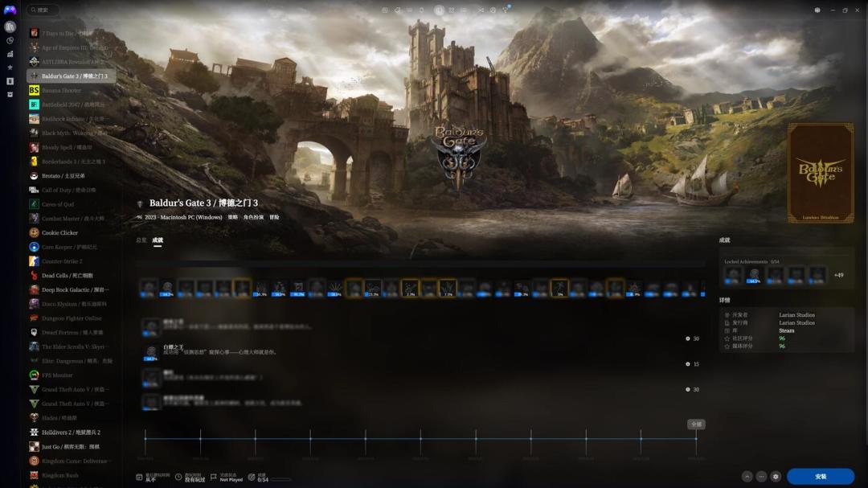
Task: Open publisher link Larian Studios in second row
Action: pyautogui.click(x=796, y=322)
